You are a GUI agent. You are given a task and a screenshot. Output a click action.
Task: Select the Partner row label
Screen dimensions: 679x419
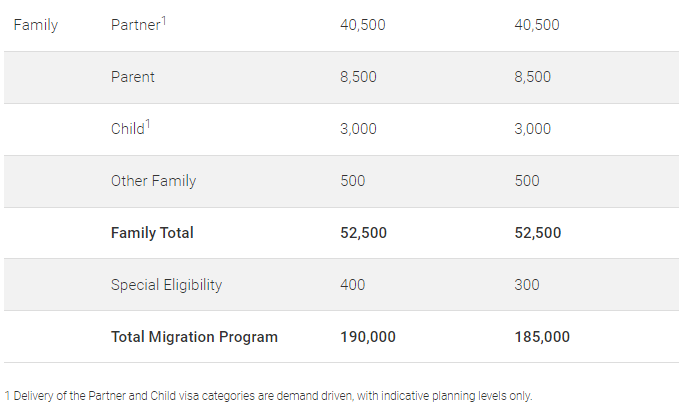click(135, 25)
